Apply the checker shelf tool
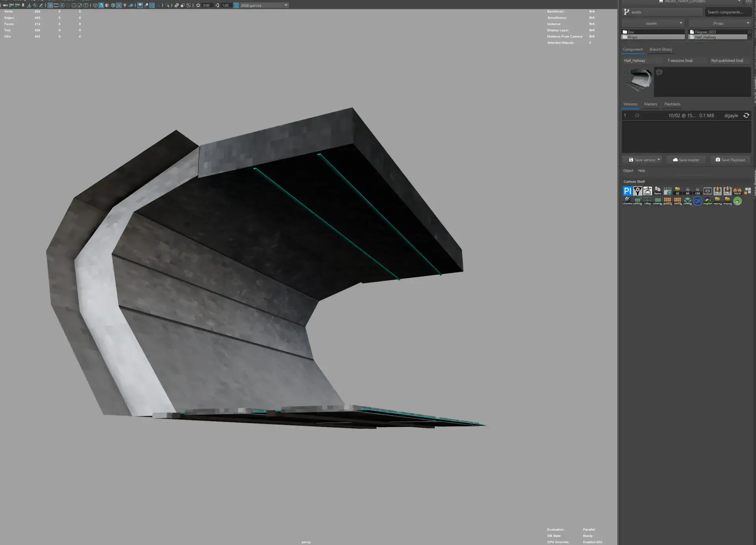The width and height of the screenshot is (756, 545). (x=627, y=201)
